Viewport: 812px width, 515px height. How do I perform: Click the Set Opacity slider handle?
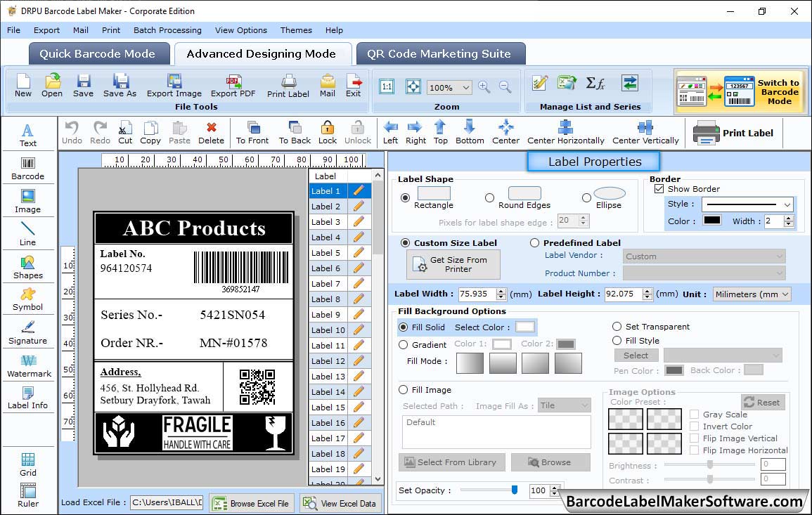[x=514, y=489]
